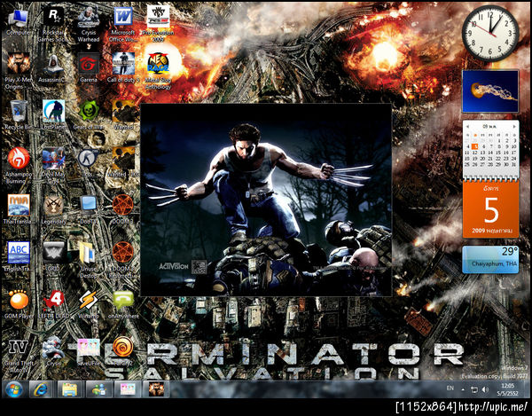Launch Internet Explorer from the taskbar
This screenshot has width=532, height=416.
(x=41, y=389)
